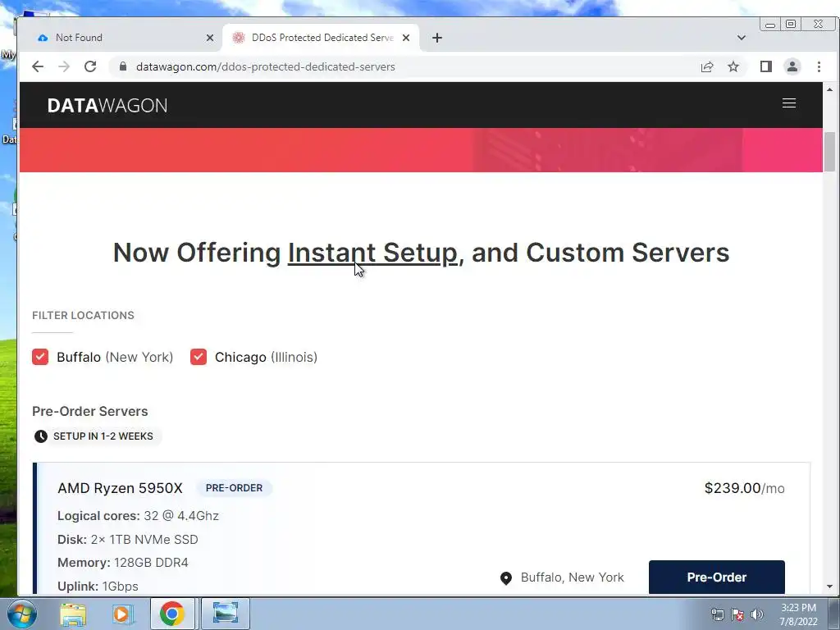Click the FILTER LOCATIONS label
The width and height of the screenshot is (840, 630).
[x=83, y=316]
